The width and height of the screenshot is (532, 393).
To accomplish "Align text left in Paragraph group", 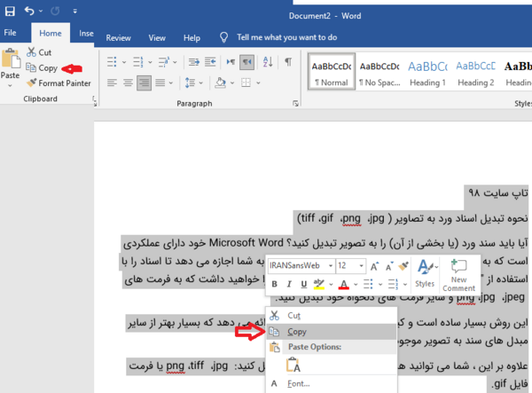I will point(112,83).
